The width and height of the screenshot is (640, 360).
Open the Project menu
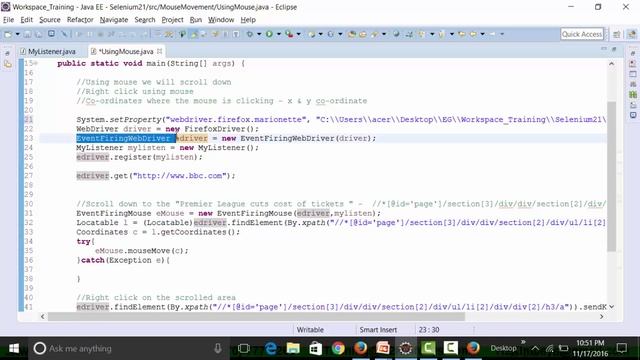point(172,20)
